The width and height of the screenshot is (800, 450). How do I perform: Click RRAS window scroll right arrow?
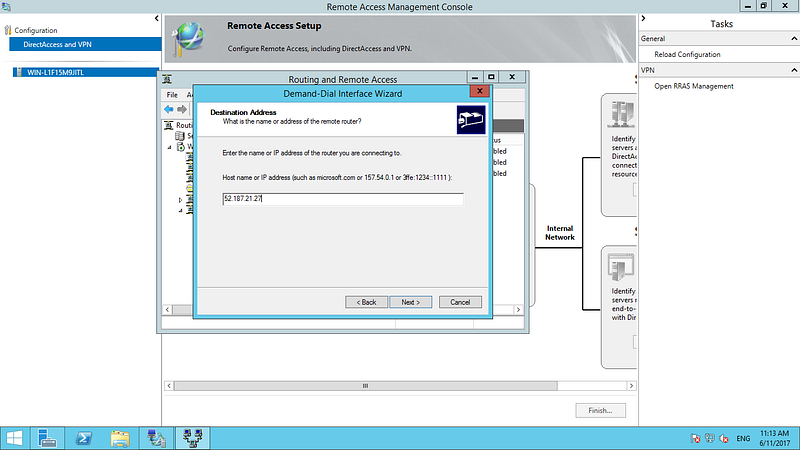518,310
